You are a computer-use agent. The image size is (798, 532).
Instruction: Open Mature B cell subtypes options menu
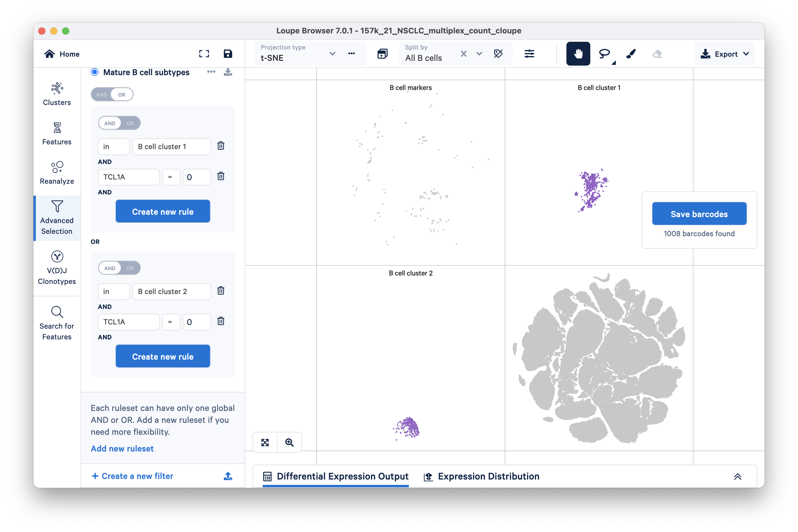click(211, 72)
